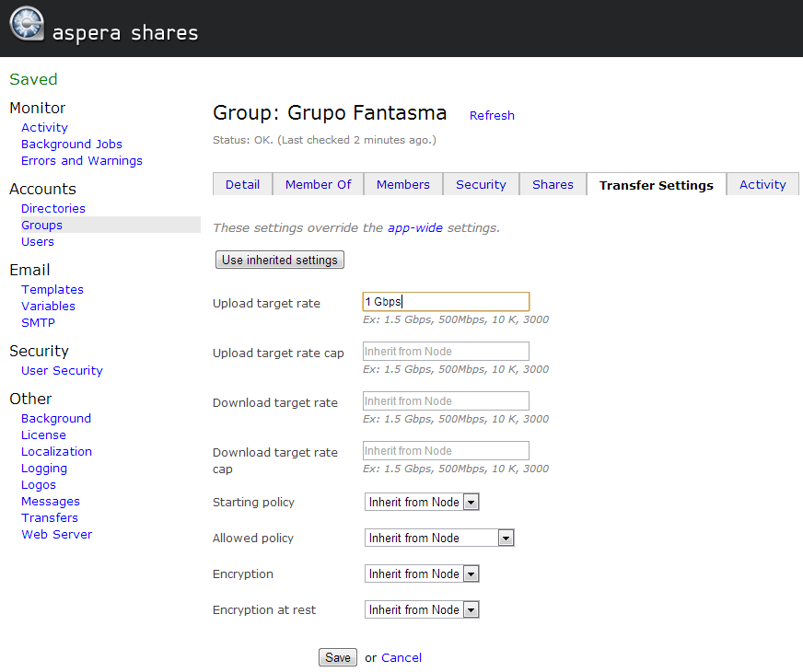Screen dimensions: 803x672
Task: Go to the Members tab
Action: pyautogui.click(x=403, y=184)
